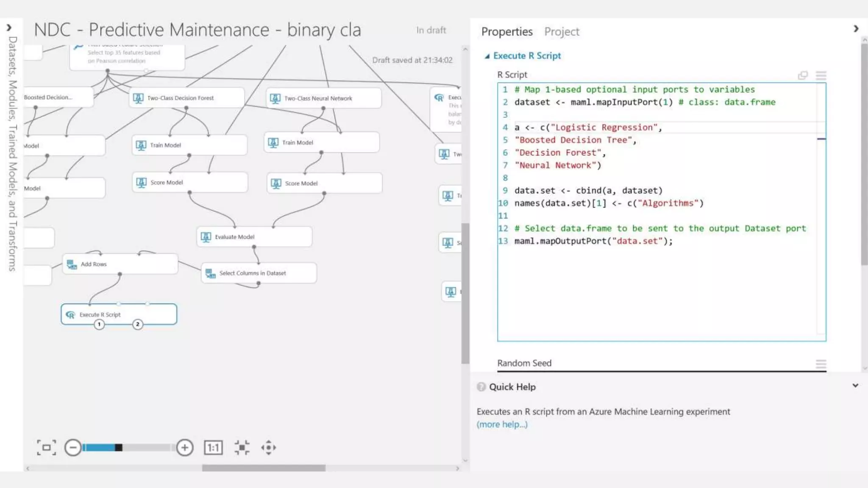This screenshot has width=868, height=488.
Task: Select the Properties tab
Action: [x=507, y=32]
